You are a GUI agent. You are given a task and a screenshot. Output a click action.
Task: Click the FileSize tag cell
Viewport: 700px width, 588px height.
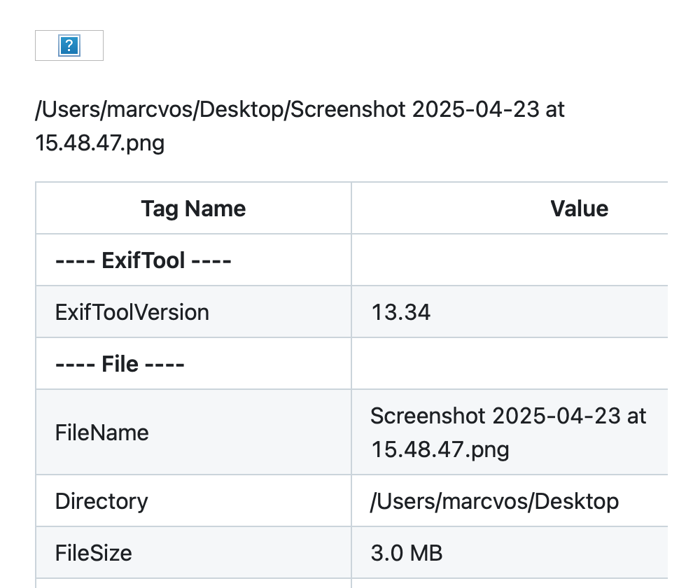point(93,553)
